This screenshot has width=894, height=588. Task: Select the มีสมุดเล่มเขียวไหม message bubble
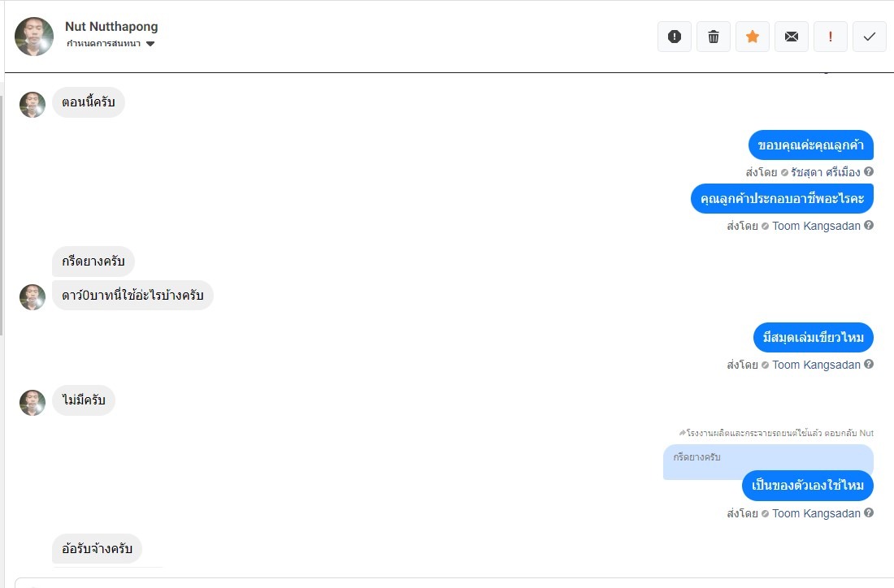[813, 337]
